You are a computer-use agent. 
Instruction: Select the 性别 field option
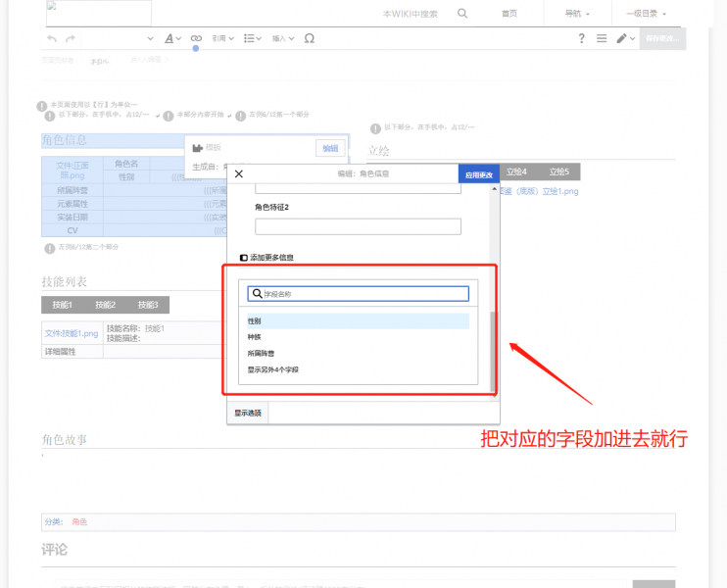click(x=358, y=320)
